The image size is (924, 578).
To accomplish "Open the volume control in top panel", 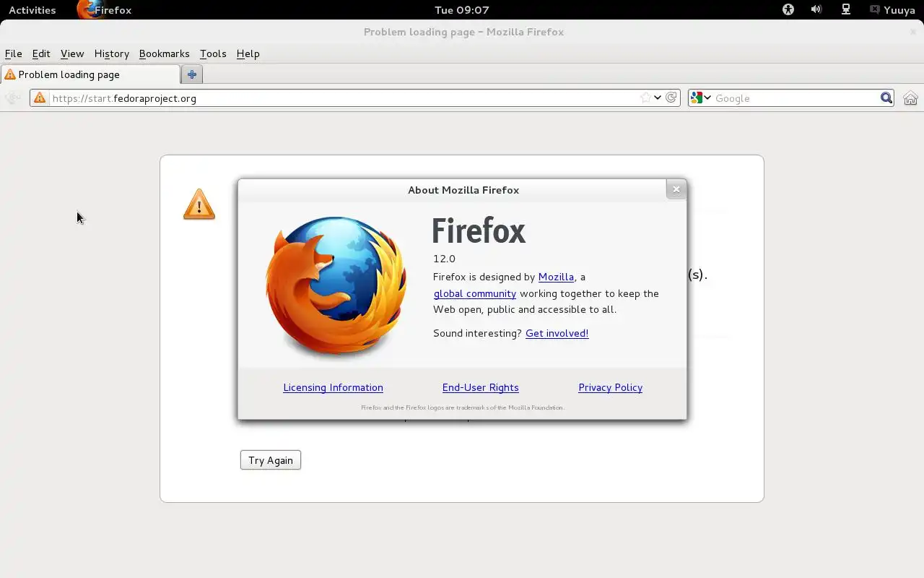I will (x=816, y=9).
